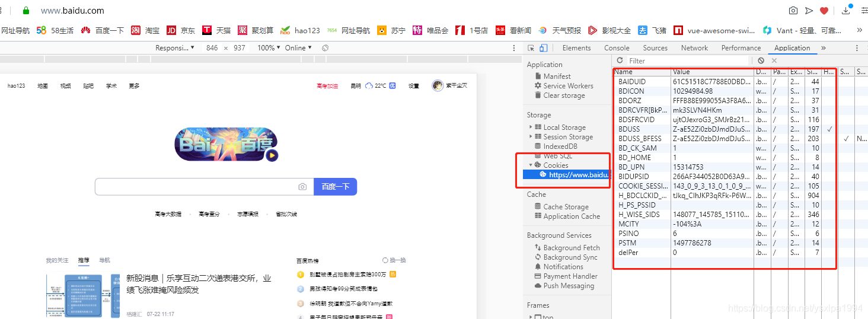Open the 100% zoom dropdown
The width and height of the screenshot is (868, 319).
coord(269,48)
